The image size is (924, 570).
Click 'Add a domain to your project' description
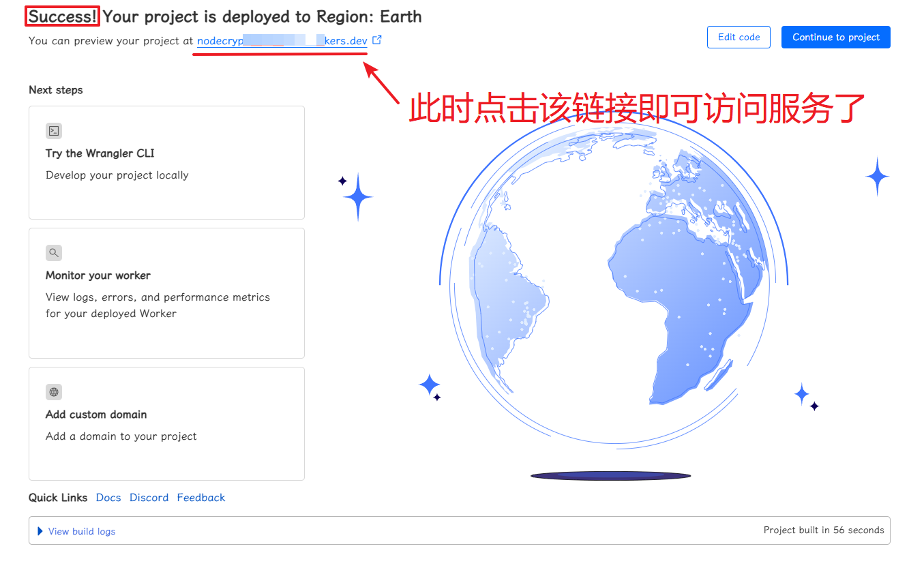point(121,436)
